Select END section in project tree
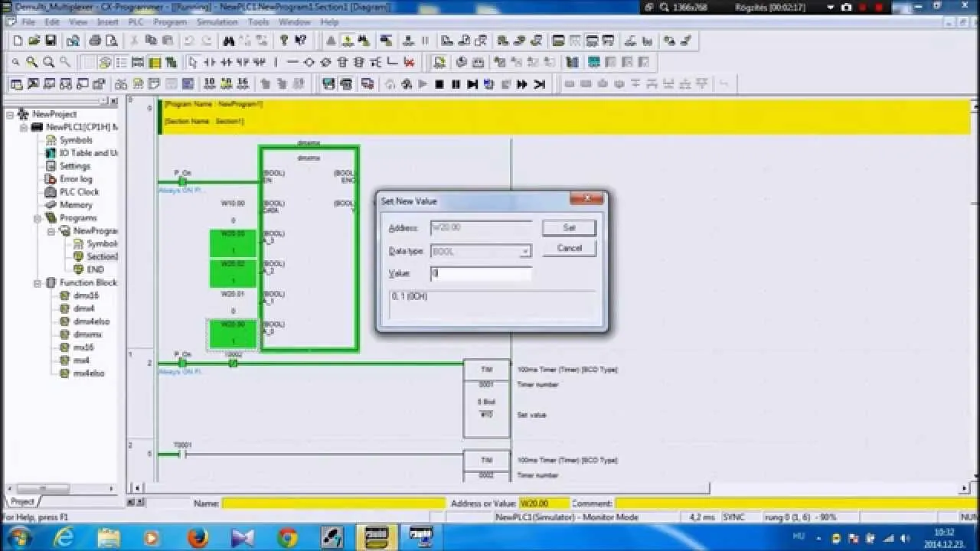The width and height of the screenshot is (980, 551). click(x=95, y=269)
